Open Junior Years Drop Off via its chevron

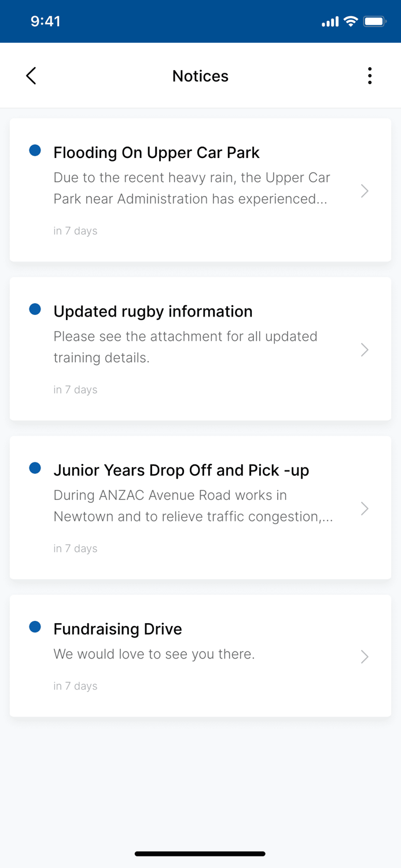pos(365,508)
